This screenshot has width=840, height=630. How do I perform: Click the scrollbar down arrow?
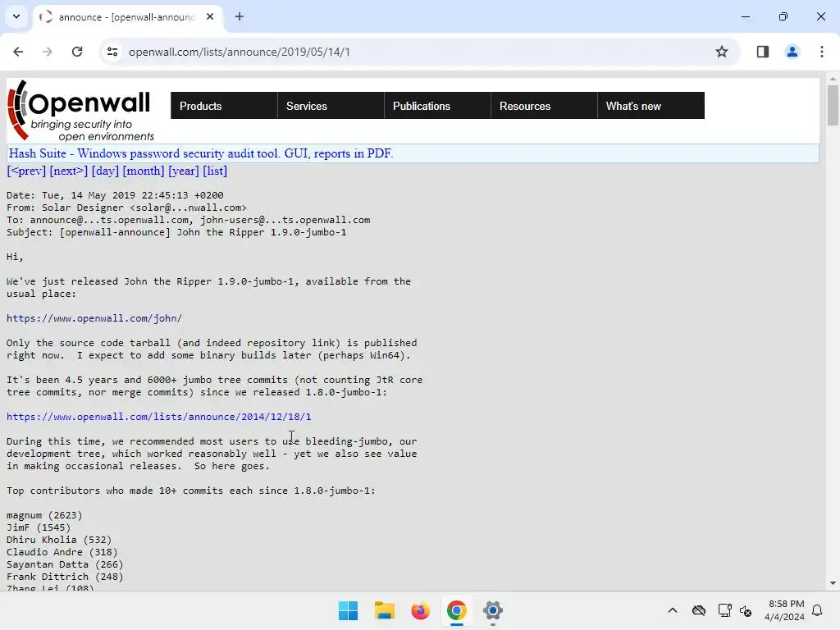point(833,583)
